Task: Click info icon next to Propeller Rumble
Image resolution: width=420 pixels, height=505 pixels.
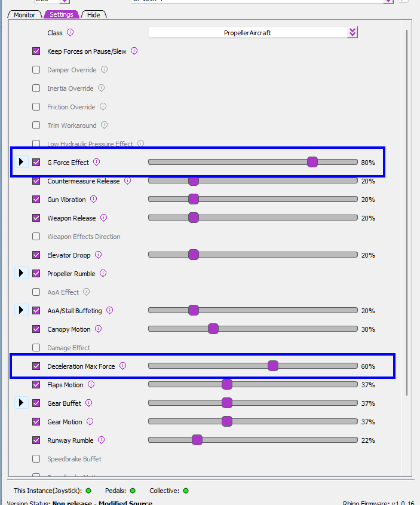Action: [103, 274]
